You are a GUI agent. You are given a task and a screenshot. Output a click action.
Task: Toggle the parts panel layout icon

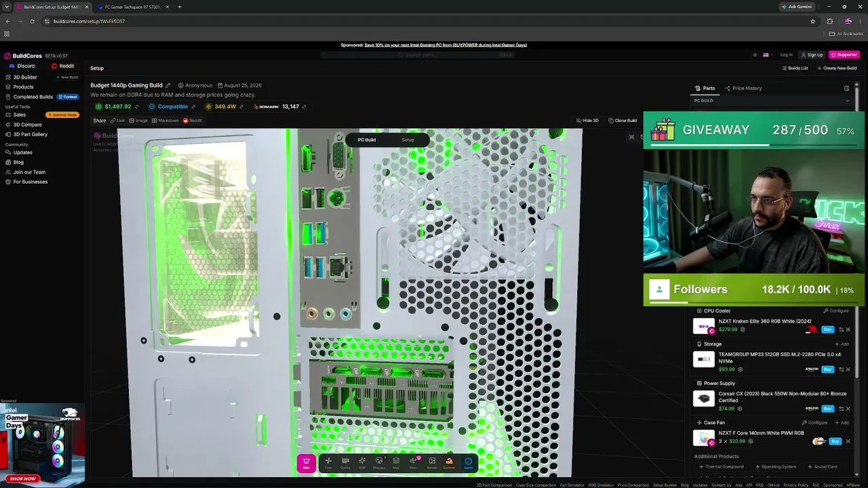click(846, 88)
